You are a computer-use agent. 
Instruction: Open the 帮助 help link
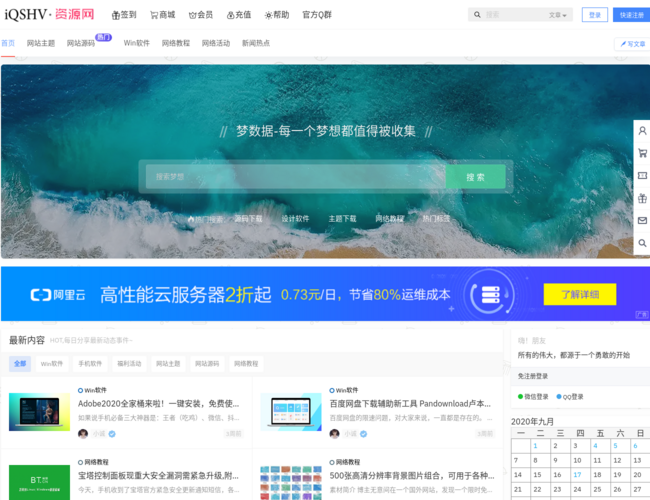(x=277, y=15)
